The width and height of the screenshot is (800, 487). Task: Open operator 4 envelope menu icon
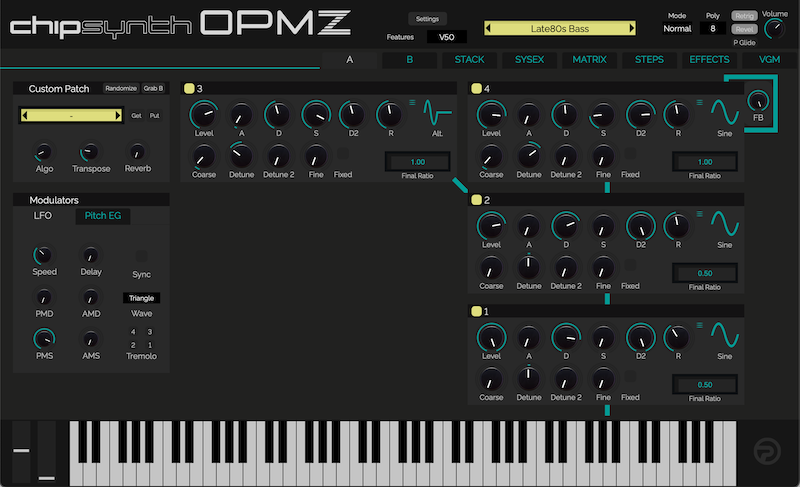pos(699,102)
